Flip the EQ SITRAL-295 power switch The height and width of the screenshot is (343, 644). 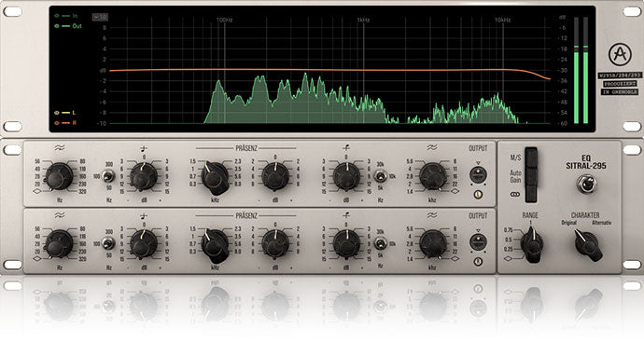(x=586, y=184)
